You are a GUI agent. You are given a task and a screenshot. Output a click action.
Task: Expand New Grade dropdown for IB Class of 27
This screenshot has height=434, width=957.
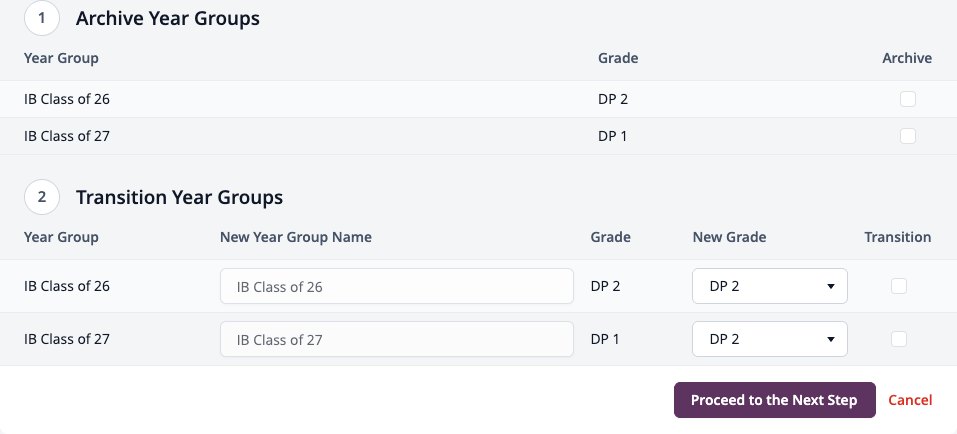[x=770, y=339]
